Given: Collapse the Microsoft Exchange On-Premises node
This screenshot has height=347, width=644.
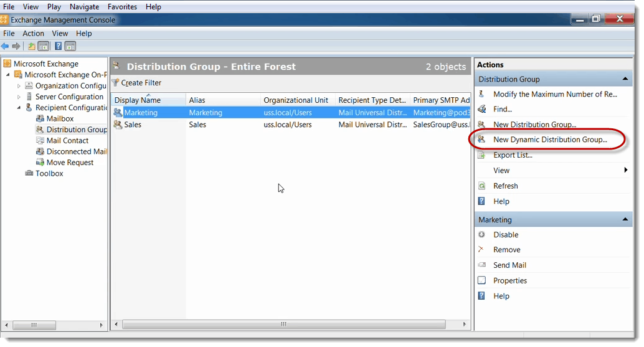Looking at the screenshot, I should [x=8, y=75].
